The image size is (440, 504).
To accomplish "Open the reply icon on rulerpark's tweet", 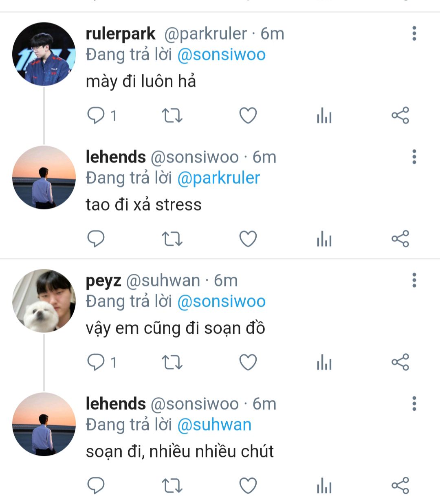I will pyautogui.click(x=96, y=116).
